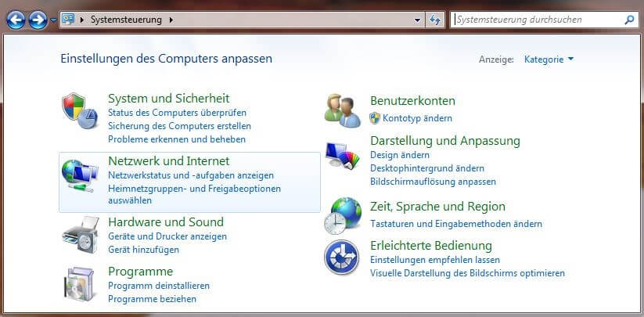Click the Systemsteuerung breadcrumb

[x=126, y=20]
